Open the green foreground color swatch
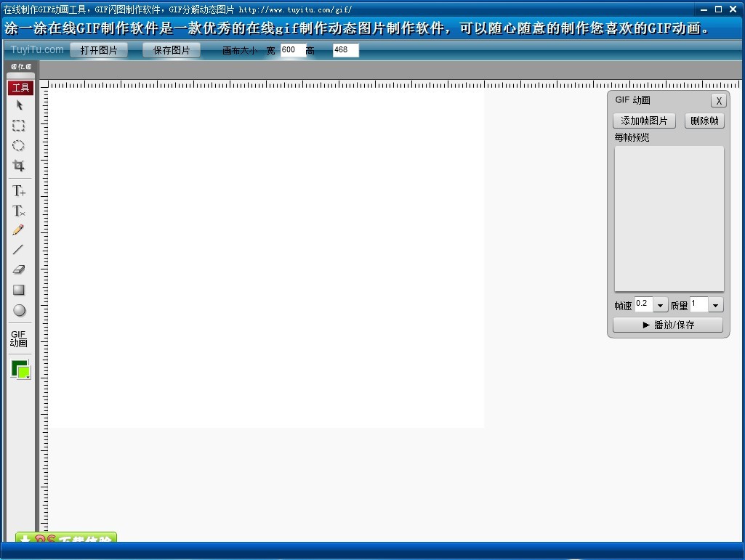 coord(20,368)
